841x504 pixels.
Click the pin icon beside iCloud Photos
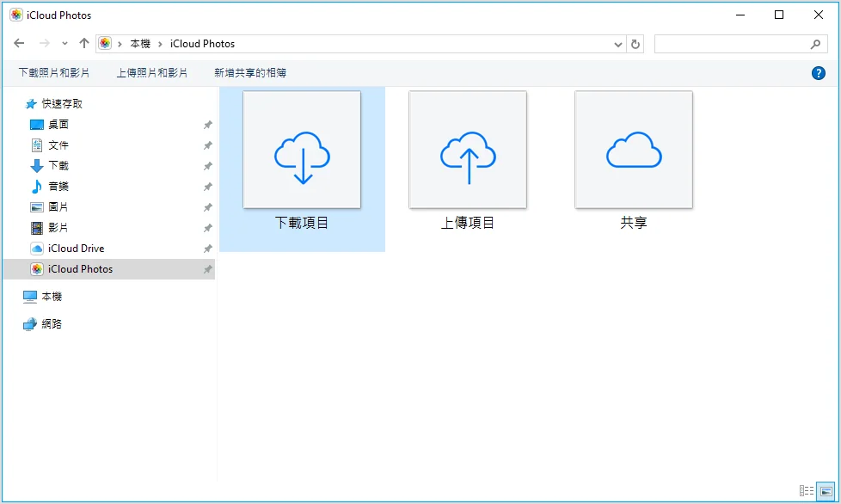(x=207, y=269)
